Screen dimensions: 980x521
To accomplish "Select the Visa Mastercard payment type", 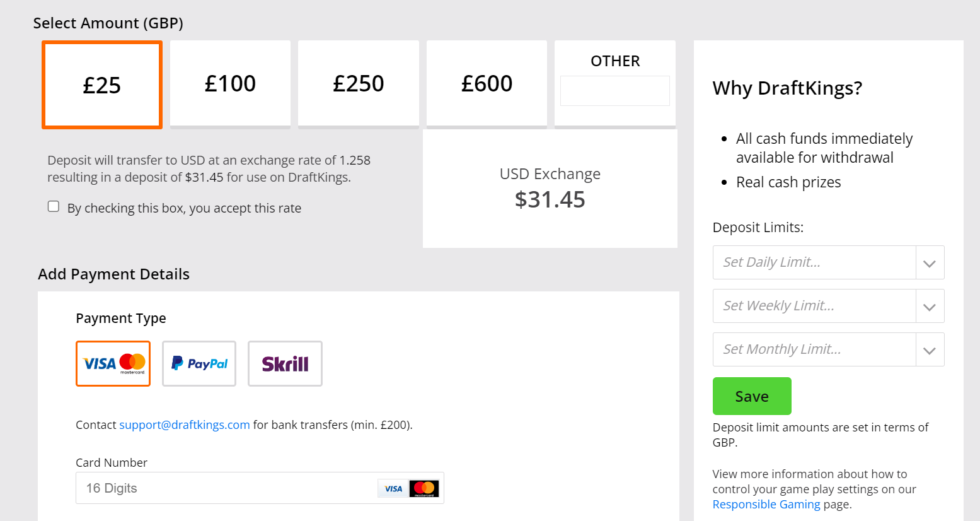I will coord(113,363).
